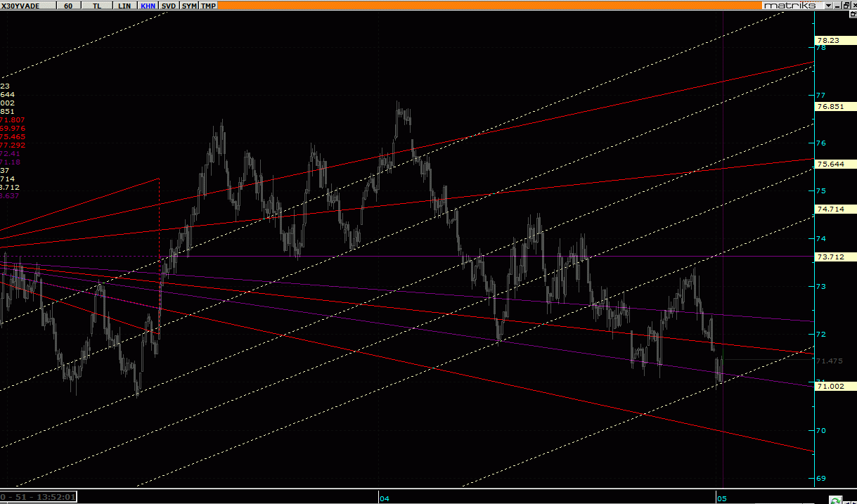
Task: Click the green refresh icon
Action: (x=835, y=500)
